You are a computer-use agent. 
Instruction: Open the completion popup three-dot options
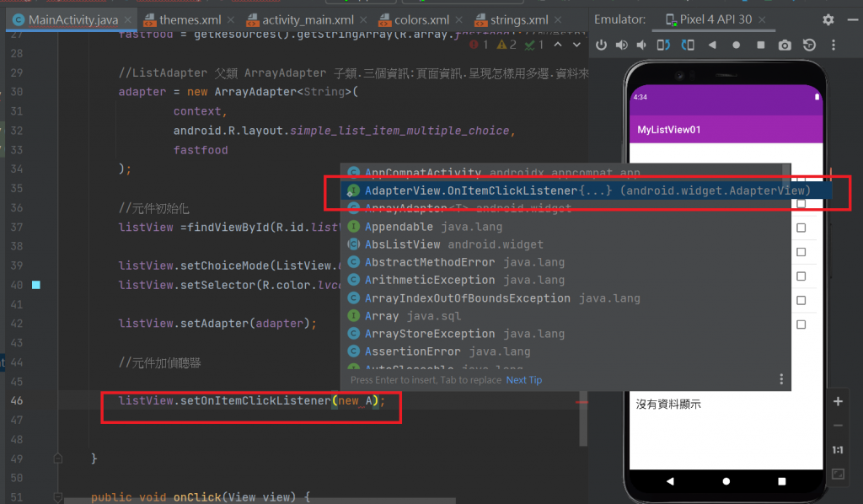pos(781,379)
